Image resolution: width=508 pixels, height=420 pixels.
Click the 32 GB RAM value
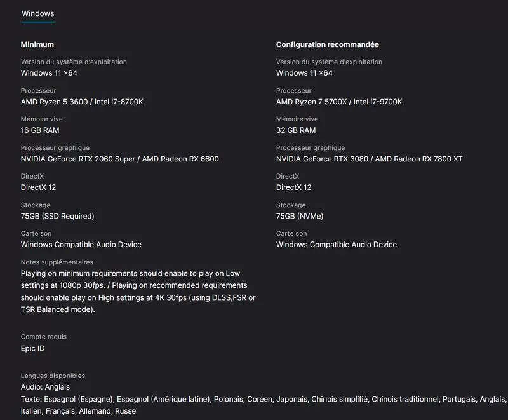point(296,130)
